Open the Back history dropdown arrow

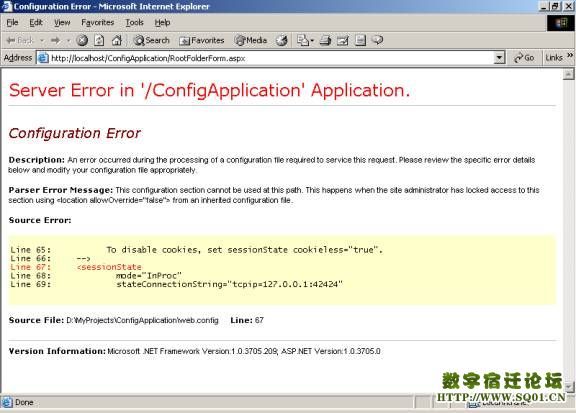42,40
